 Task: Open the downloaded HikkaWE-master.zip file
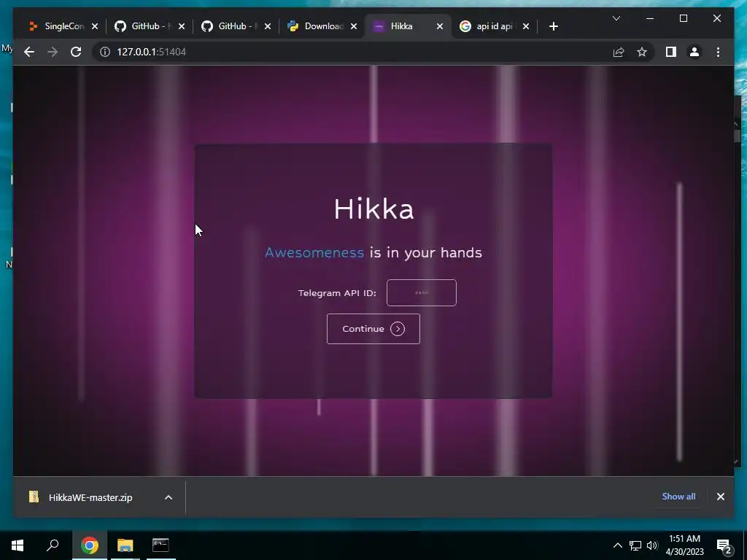[x=90, y=497]
